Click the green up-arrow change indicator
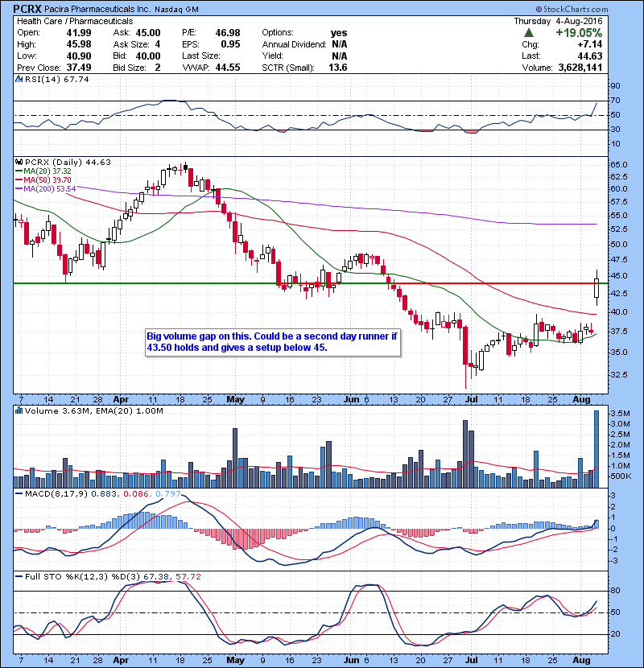The width and height of the screenshot is (644, 668). 529,32
